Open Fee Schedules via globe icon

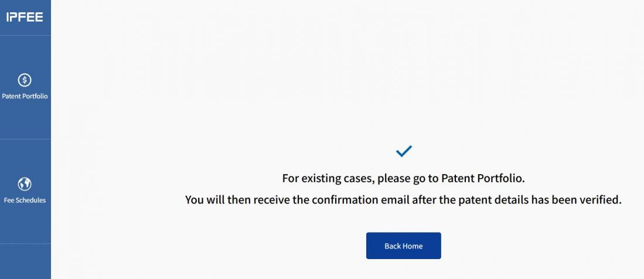[25, 184]
